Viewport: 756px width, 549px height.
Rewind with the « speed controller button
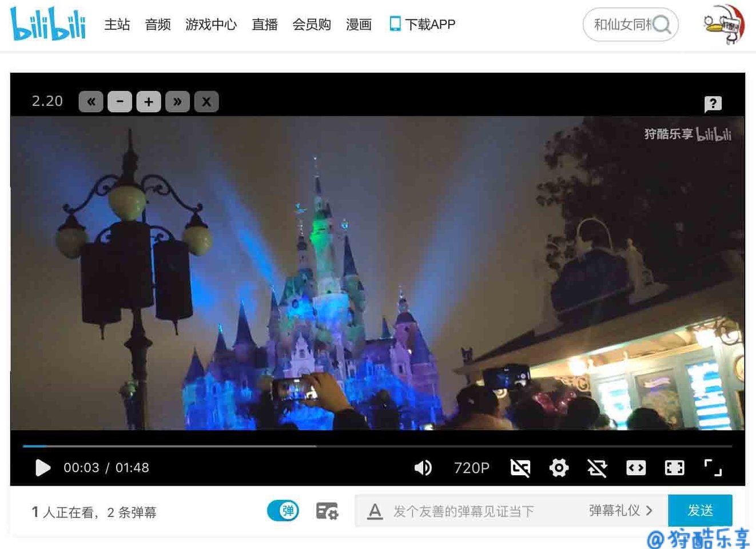click(x=91, y=102)
